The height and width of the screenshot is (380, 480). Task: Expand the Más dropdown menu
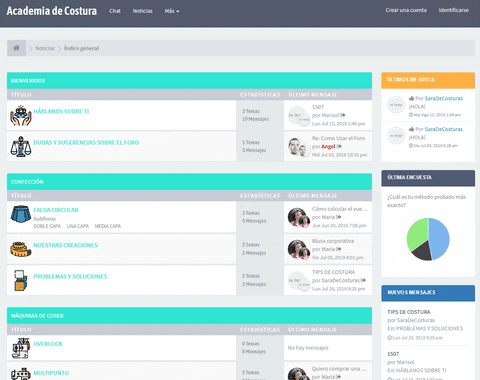coord(172,11)
